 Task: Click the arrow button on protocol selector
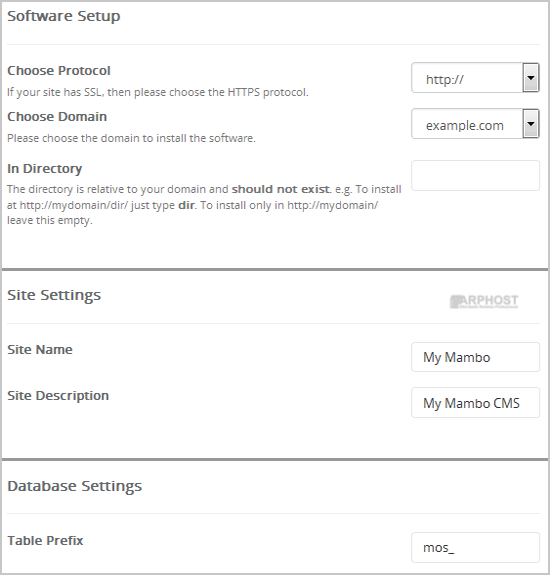click(x=531, y=78)
